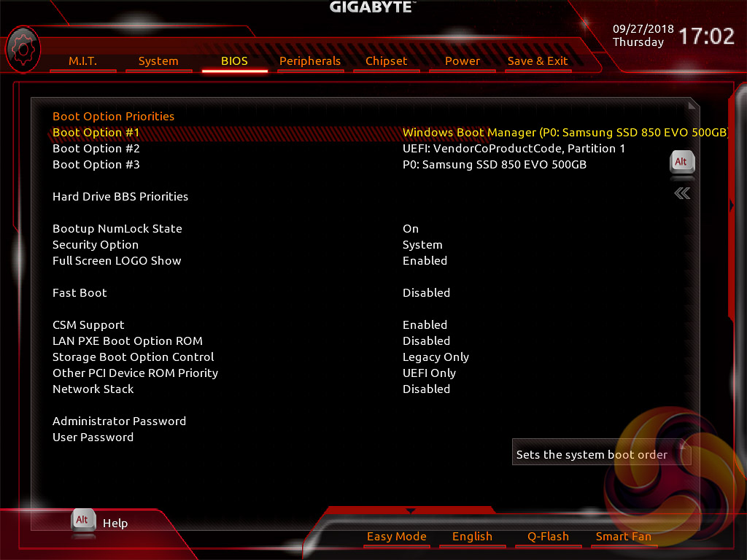Viewport: 747px width, 560px height.
Task: Click the corner arrow of settings panel
Action: tap(692, 105)
